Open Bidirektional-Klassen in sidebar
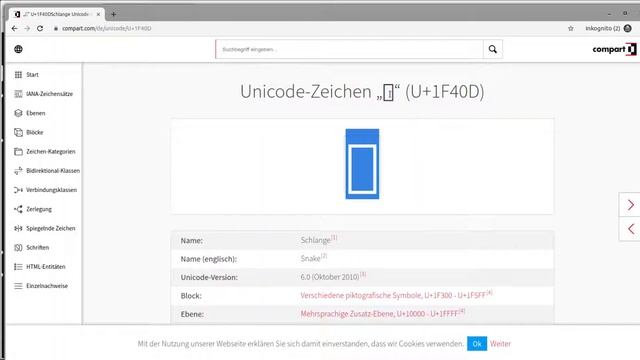Viewport: 640px width, 360px height. pos(53,171)
